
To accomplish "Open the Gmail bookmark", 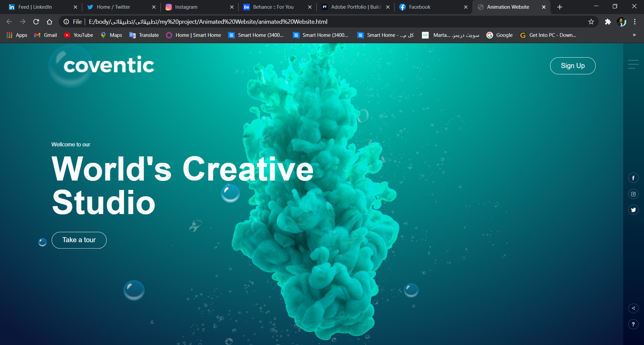I will pyautogui.click(x=46, y=35).
